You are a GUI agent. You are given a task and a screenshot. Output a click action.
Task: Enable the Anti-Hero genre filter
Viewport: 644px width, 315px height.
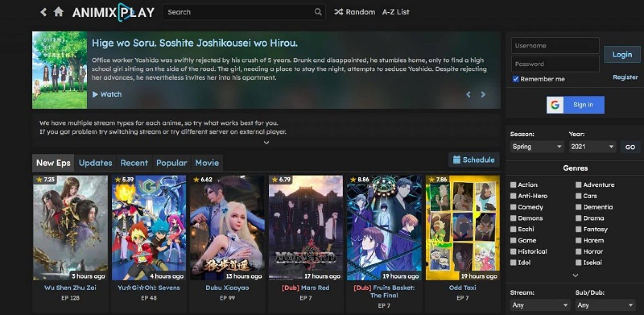pos(514,196)
